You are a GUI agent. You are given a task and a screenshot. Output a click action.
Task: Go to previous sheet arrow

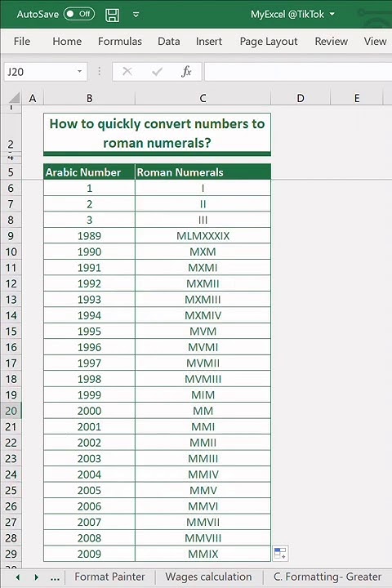coord(18,577)
